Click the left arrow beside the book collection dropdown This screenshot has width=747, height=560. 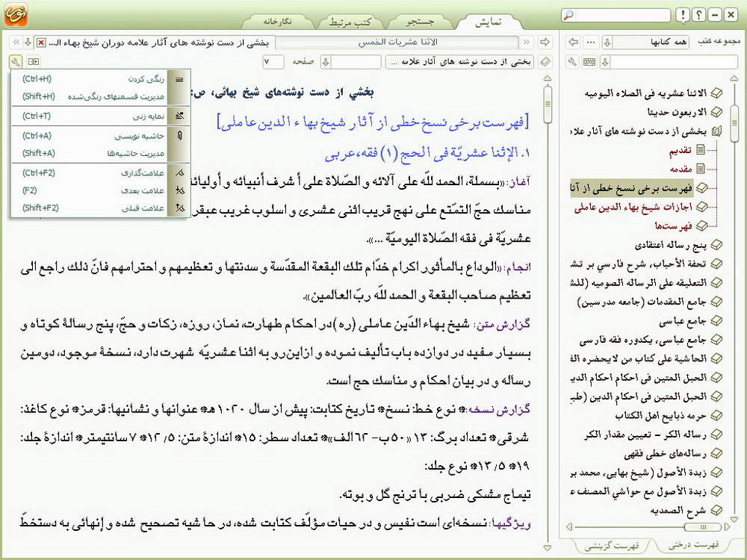(574, 42)
